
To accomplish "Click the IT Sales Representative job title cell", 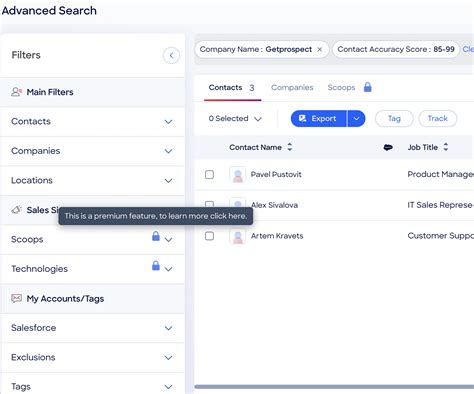I will point(441,205).
